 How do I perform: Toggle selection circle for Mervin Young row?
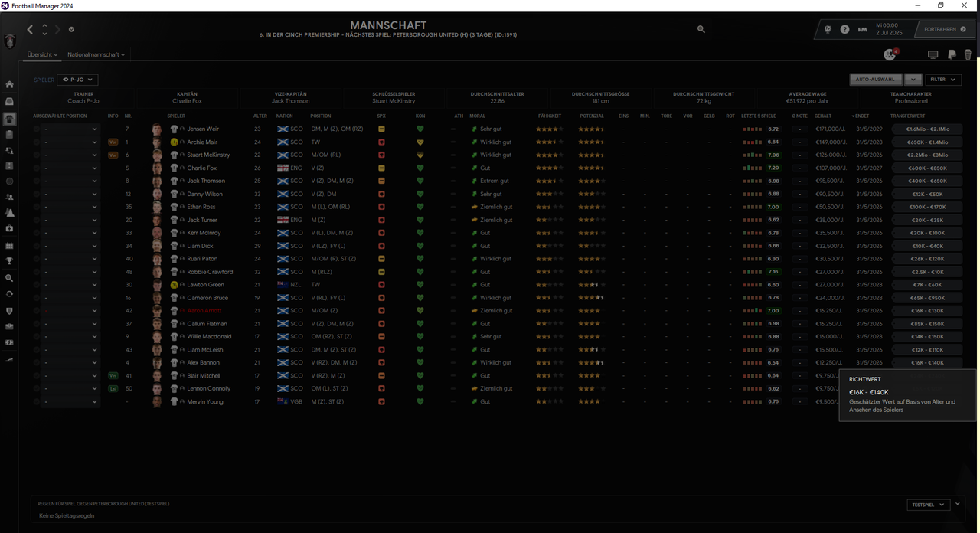(36, 402)
